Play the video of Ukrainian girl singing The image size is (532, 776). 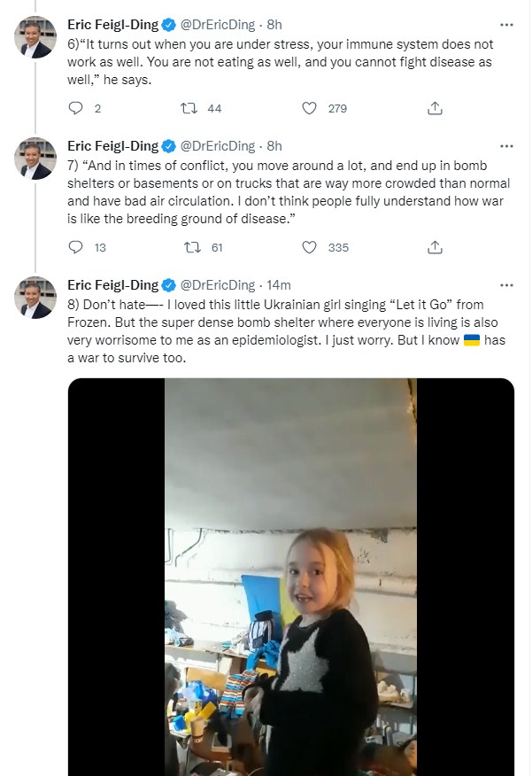290,576
